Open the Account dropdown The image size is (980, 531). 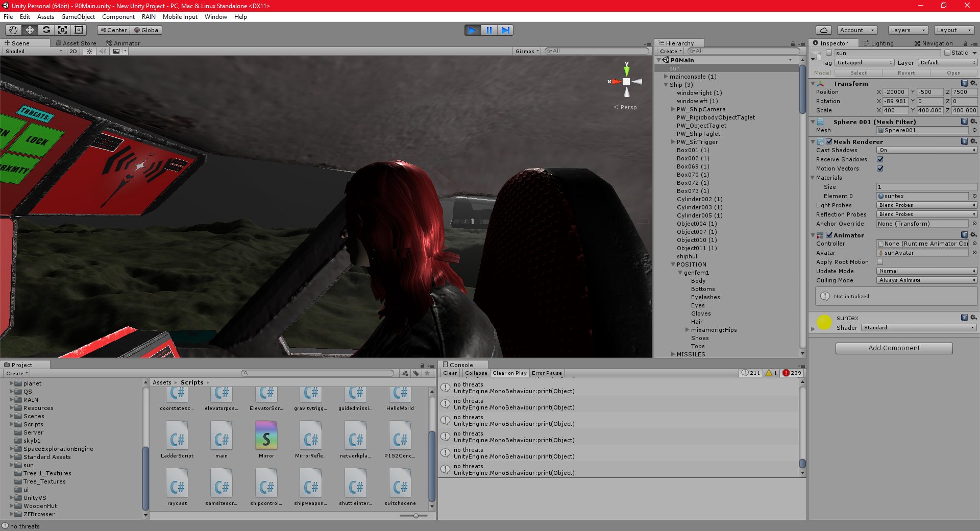coord(857,30)
